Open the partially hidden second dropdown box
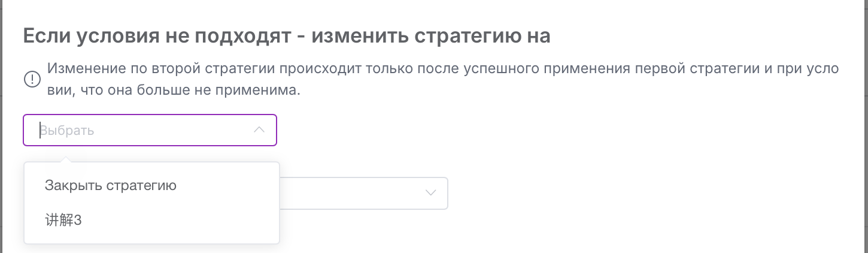868x253 pixels. coord(364,193)
